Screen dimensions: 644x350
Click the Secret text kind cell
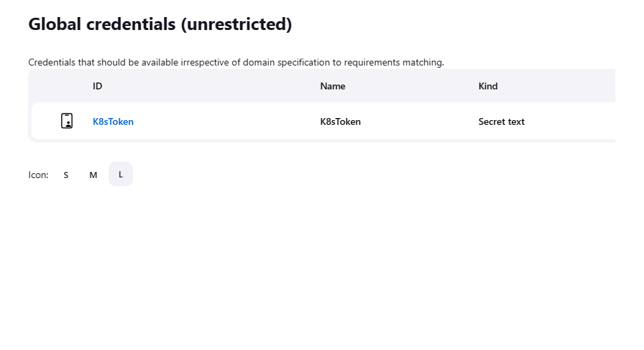501,121
